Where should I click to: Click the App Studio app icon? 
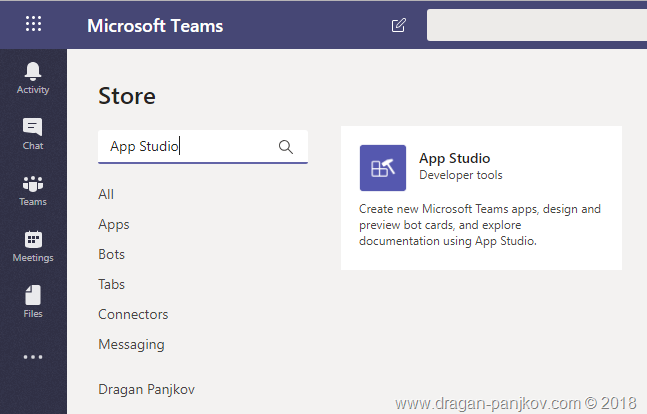[383, 167]
